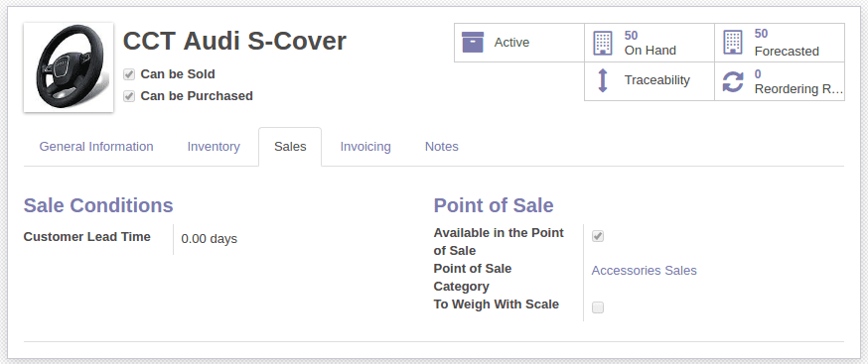The image size is (868, 364).
Task: Open the Accessories Sales category link
Action: pos(644,271)
